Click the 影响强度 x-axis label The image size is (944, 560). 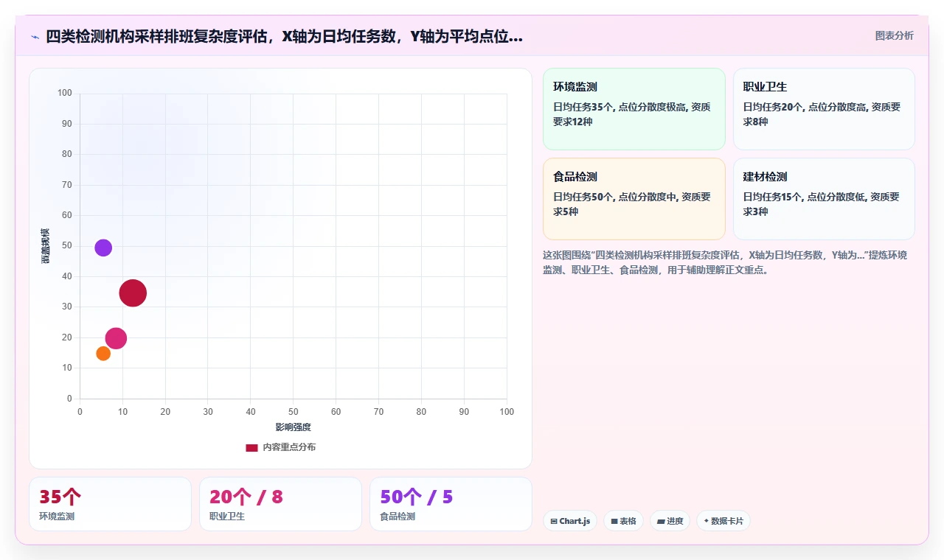[293, 427]
